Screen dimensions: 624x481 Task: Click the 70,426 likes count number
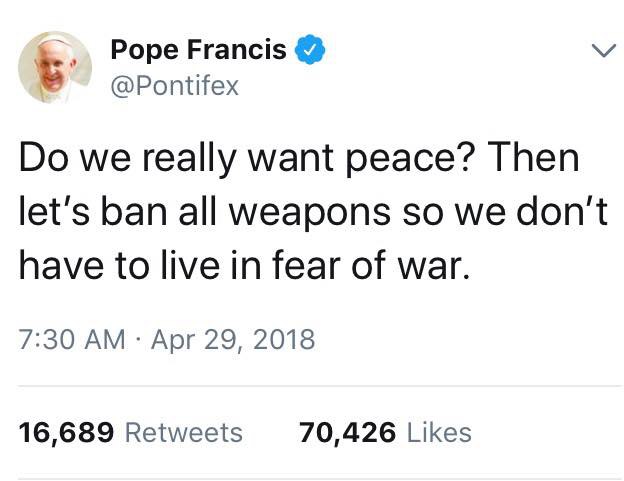point(346,432)
